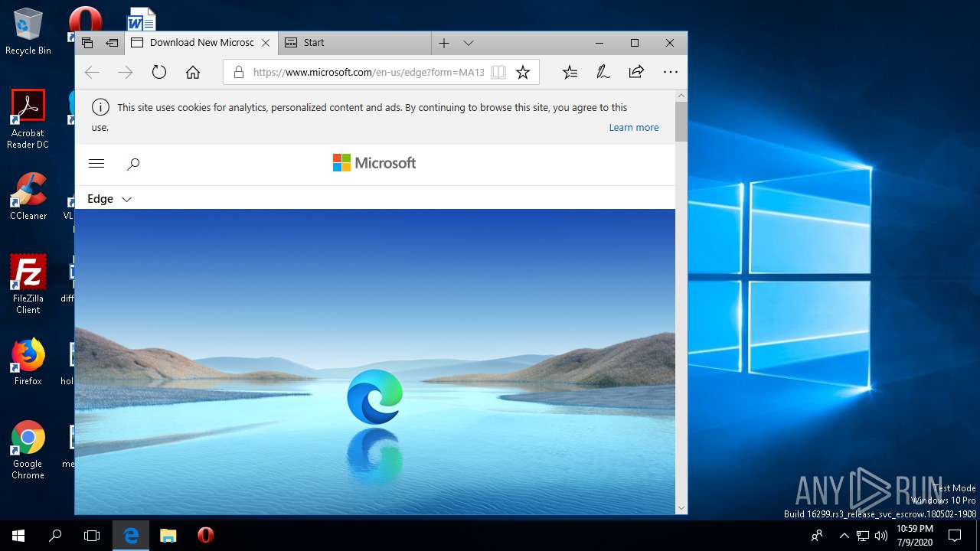Click Edge icon on taskbar
This screenshot has height=551, width=980.
[x=131, y=536]
